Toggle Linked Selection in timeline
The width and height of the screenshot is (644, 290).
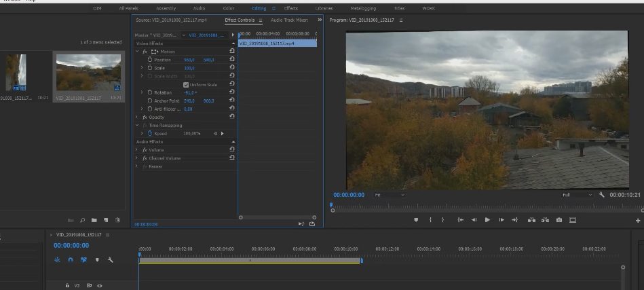83,259
